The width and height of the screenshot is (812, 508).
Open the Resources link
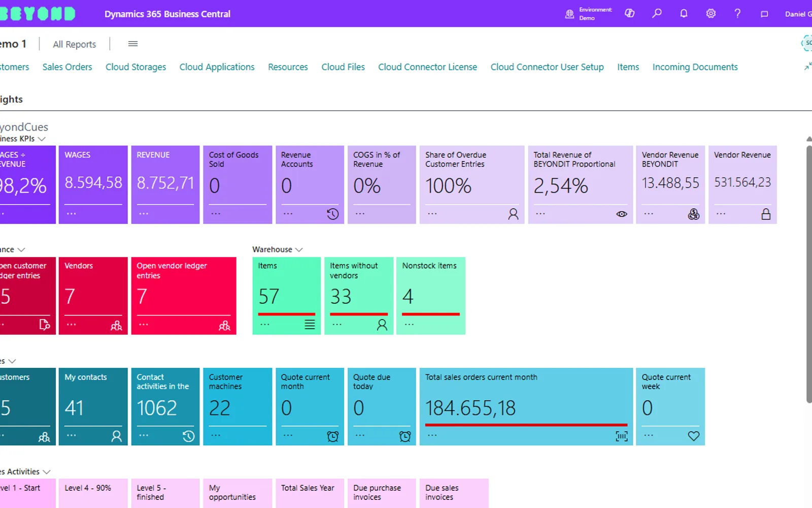click(x=288, y=67)
